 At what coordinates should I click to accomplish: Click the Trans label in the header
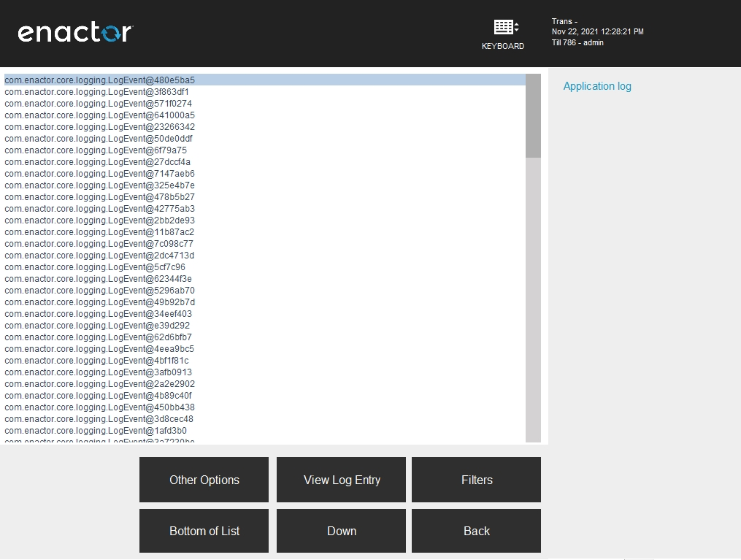pos(561,21)
